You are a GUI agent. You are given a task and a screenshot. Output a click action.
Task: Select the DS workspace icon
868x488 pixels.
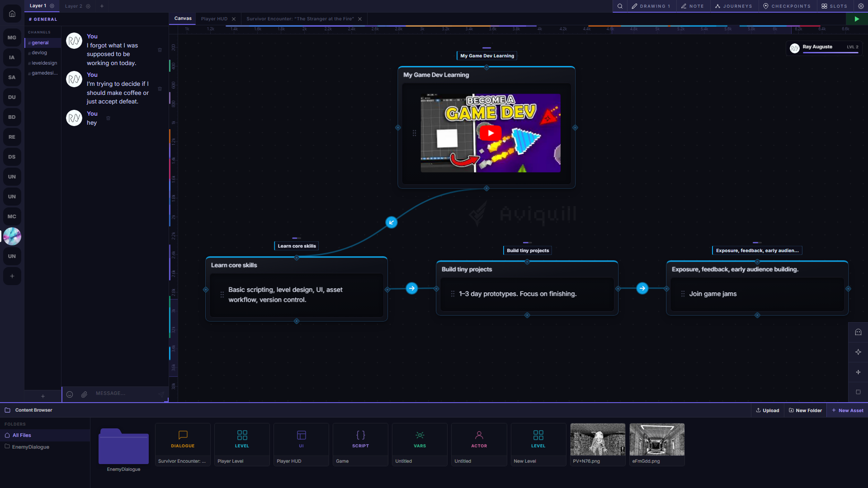point(12,157)
